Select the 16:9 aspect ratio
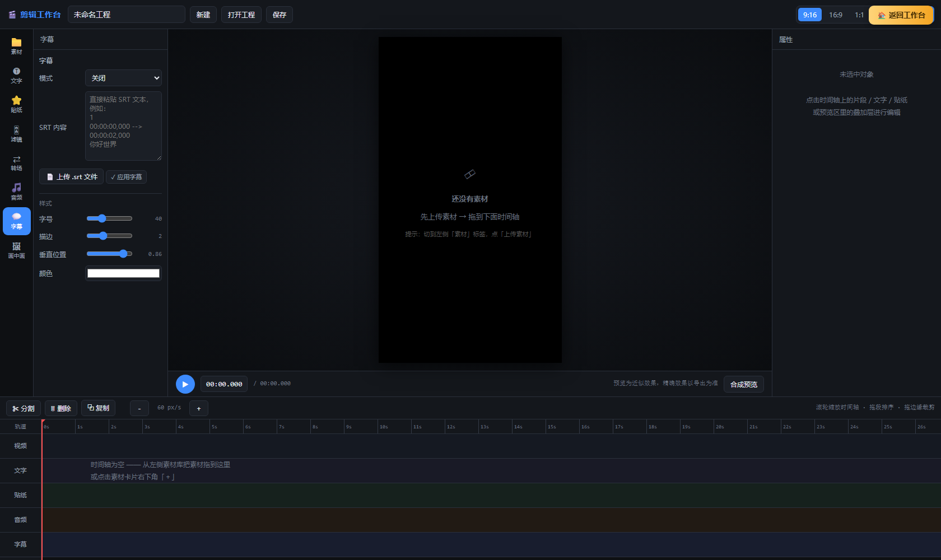941x560 pixels. (x=836, y=15)
